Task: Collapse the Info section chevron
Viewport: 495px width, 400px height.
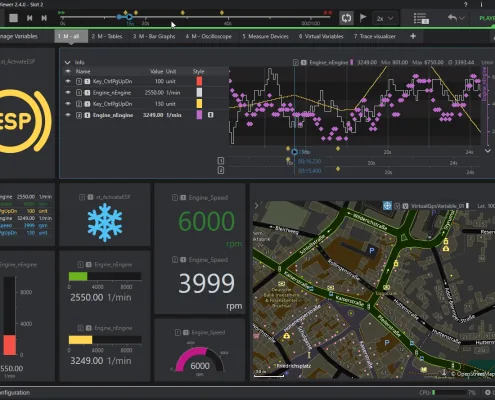Action: 68,62
